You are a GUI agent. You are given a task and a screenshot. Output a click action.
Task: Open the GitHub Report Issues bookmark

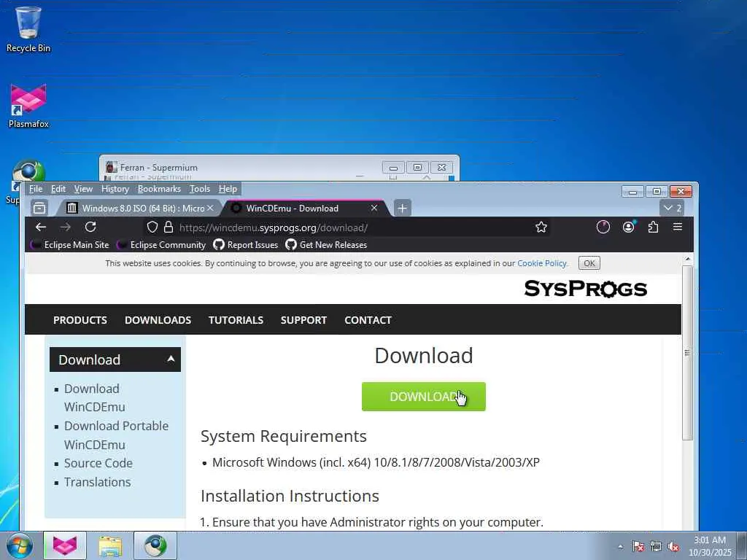pyautogui.click(x=246, y=245)
